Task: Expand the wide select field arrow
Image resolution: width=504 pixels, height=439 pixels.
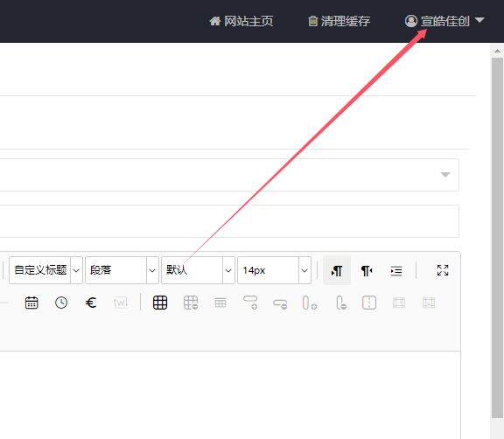Action: tap(445, 175)
